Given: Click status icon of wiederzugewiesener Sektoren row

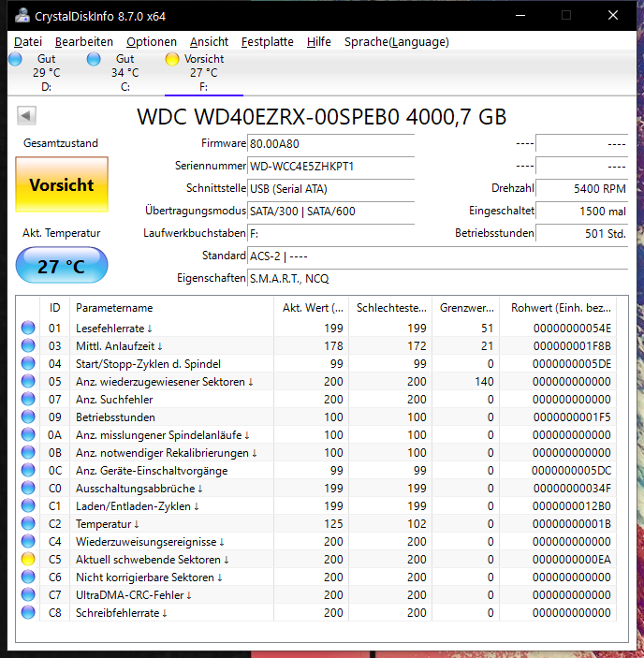Looking at the screenshot, I should [x=28, y=381].
